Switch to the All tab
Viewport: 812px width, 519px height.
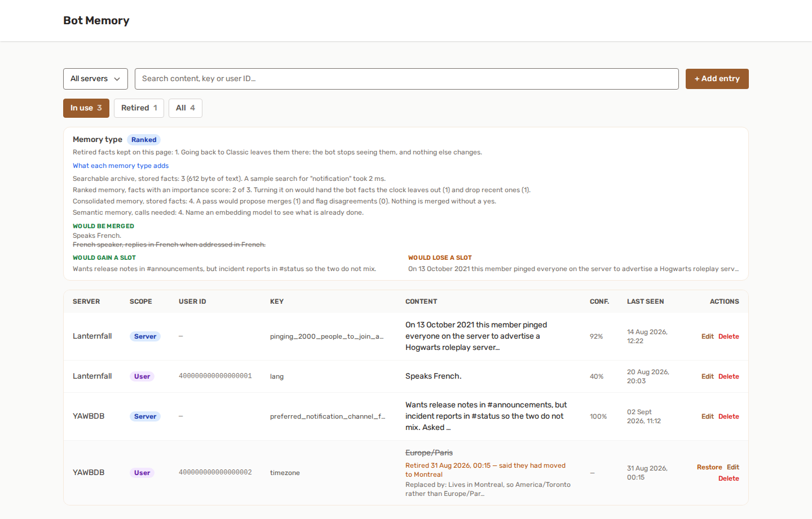(x=186, y=108)
